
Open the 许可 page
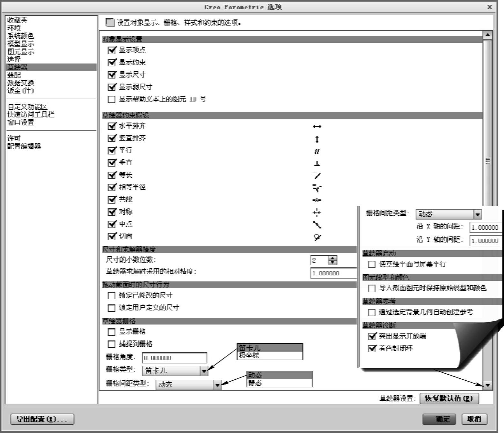14,138
